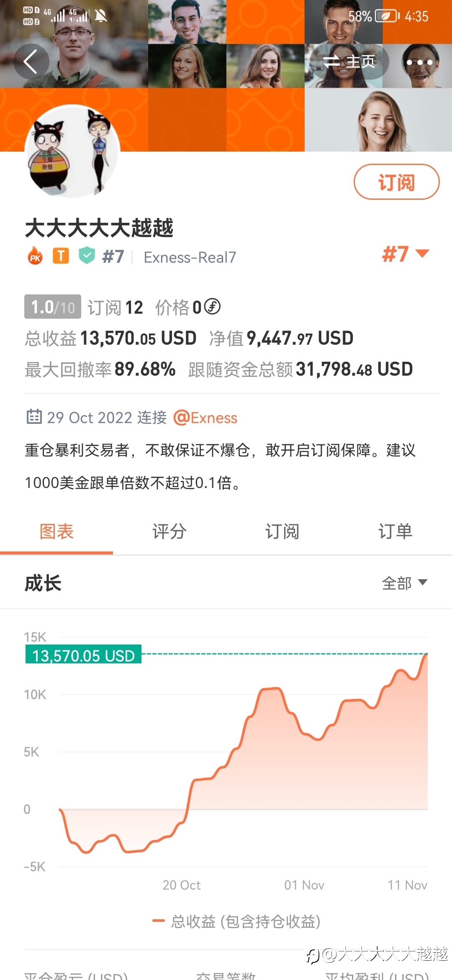
Task: Switch to the 评分 rating tab
Action: pyautogui.click(x=169, y=532)
